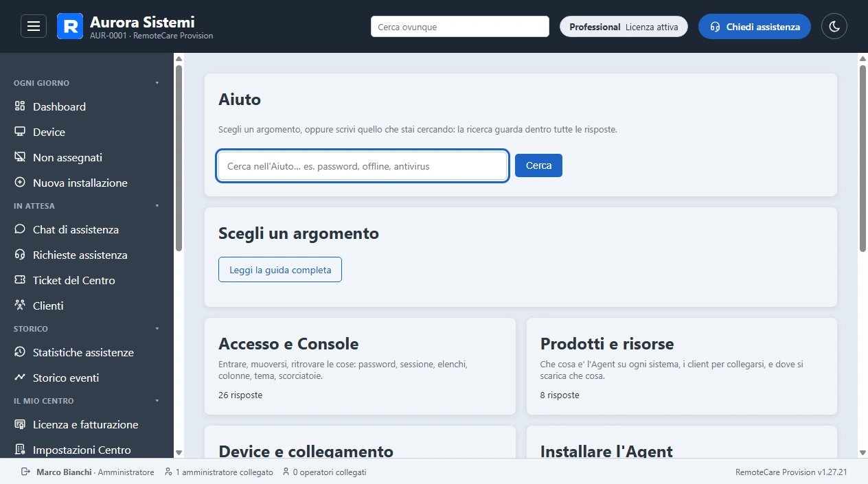868x484 pixels.
Task: Go to Clienti section
Action: pyautogui.click(x=87, y=306)
